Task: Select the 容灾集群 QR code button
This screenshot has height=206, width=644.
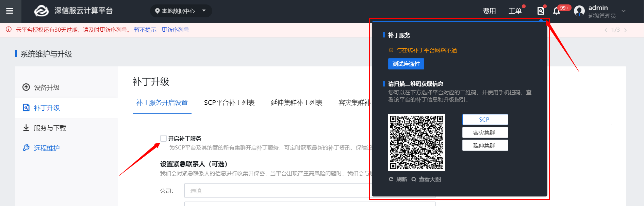Action: click(485, 132)
